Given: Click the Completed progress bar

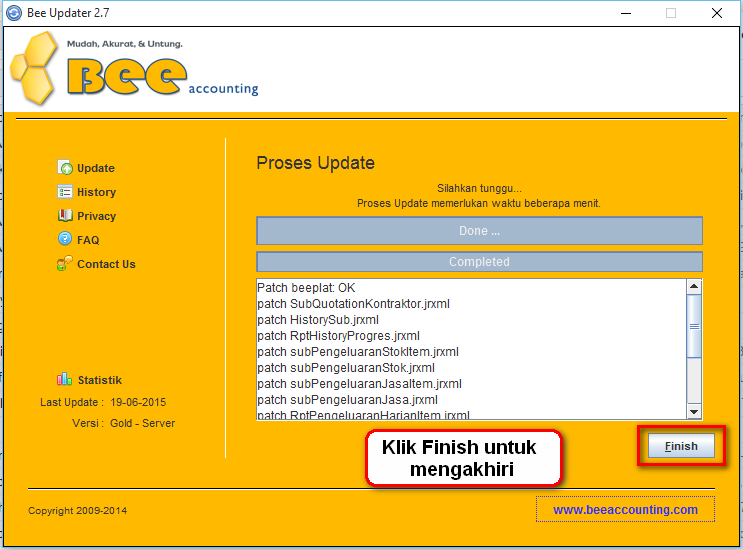Looking at the screenshot, I should [479, 261].
